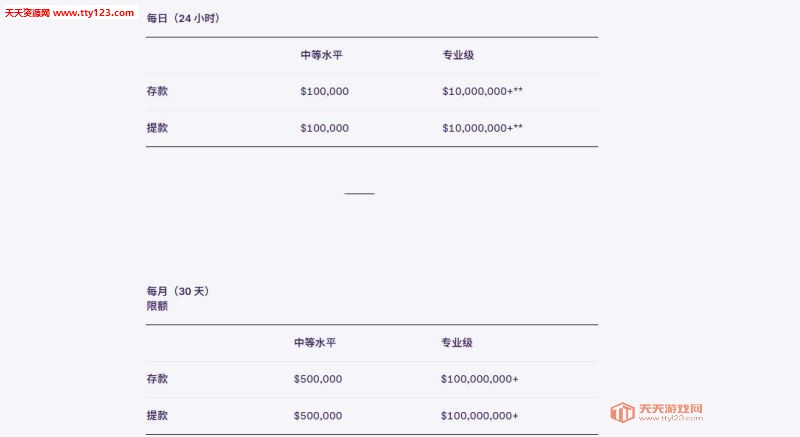Click daily withdrawal $10,000,000+** value
The height and width of the screenshot is (437, 800).
(482, 128)
